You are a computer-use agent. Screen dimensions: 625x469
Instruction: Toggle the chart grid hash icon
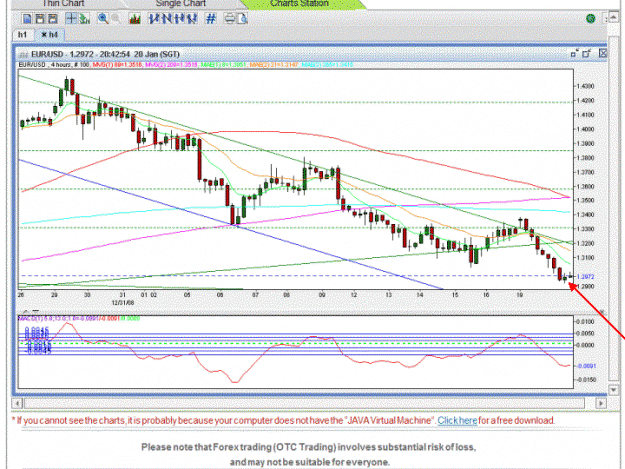(211, 19)
